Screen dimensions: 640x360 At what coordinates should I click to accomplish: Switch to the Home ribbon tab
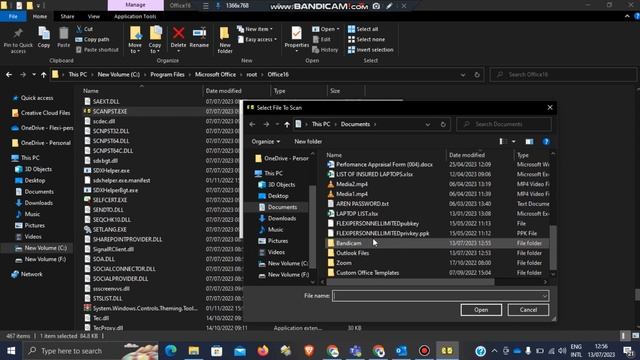(x=40, y=16)
